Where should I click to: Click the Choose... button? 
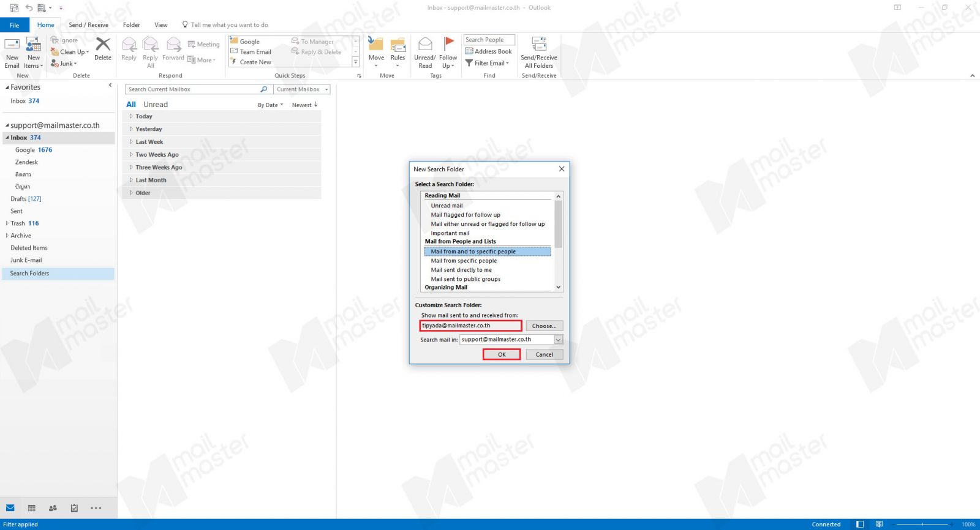coord(545,326)
